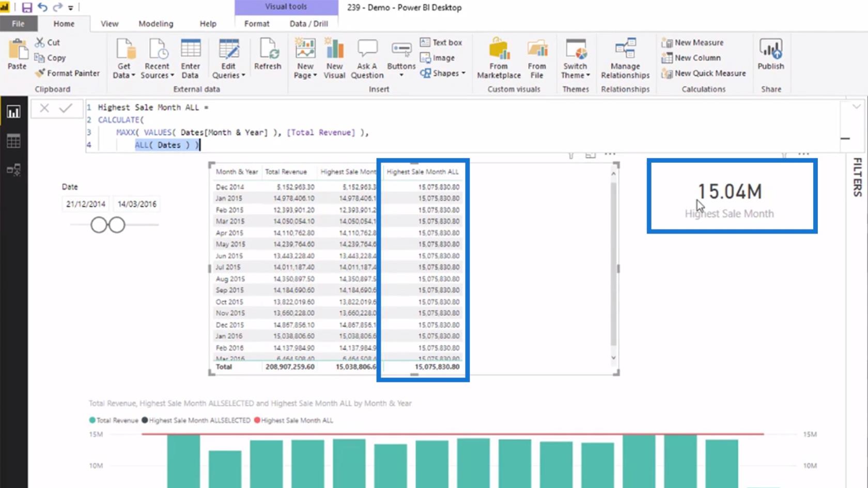Create a New Quick Measure
The image size is (868, 488).
point(704,73)
